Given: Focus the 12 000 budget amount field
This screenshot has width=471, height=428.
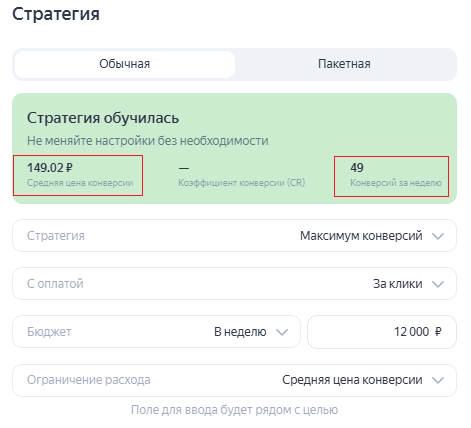Looking at the screenshot, I should [382, 332].
